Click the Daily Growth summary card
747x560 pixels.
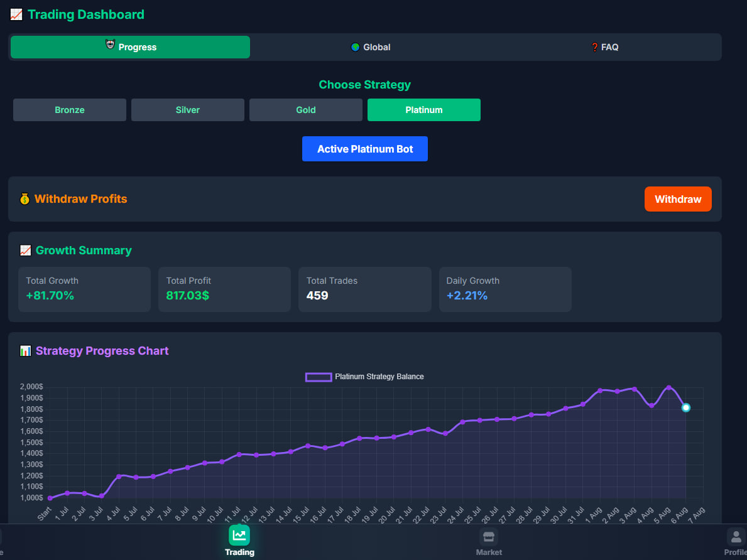[505, 289]
